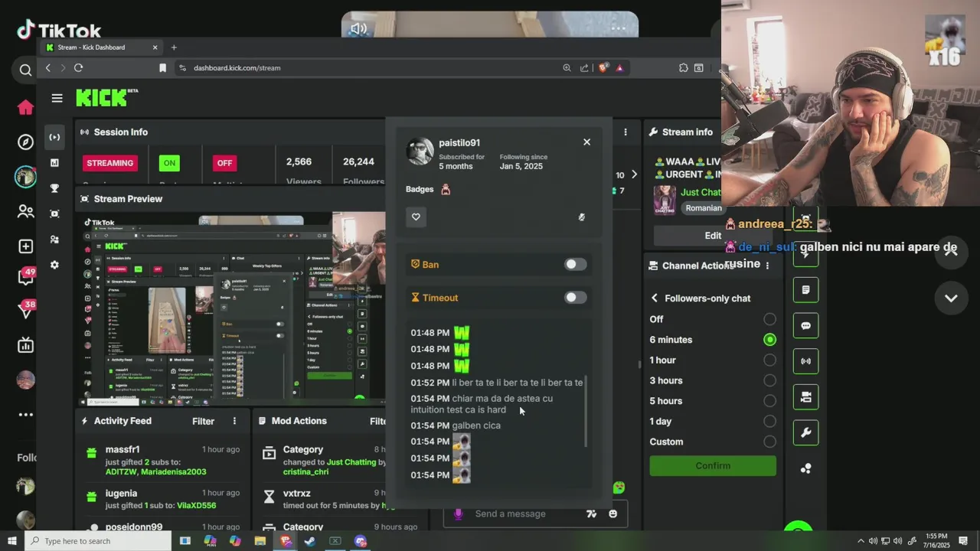
Task: Show hidden system tray icons
Action: click(x=861, y=541)
